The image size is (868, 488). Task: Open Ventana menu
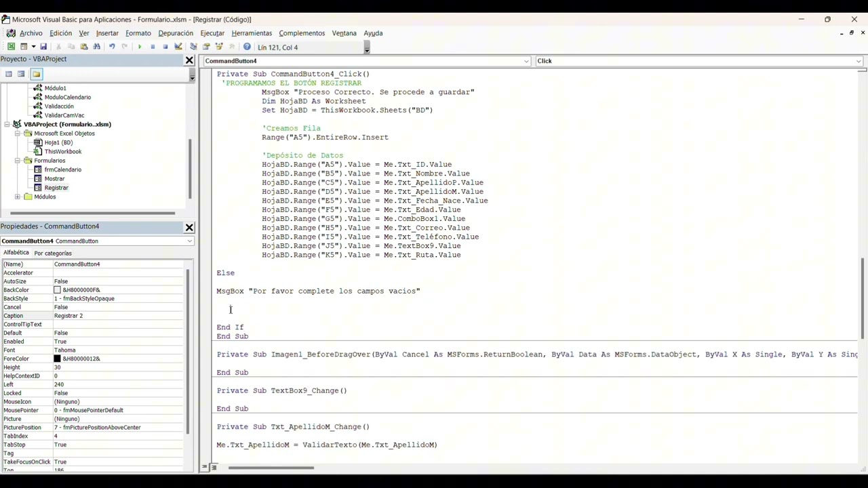344,33
